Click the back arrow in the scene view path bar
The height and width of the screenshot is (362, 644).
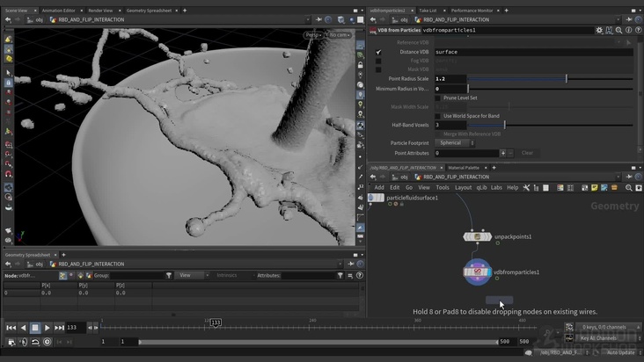pyautogui.click(x=8, y=19)
